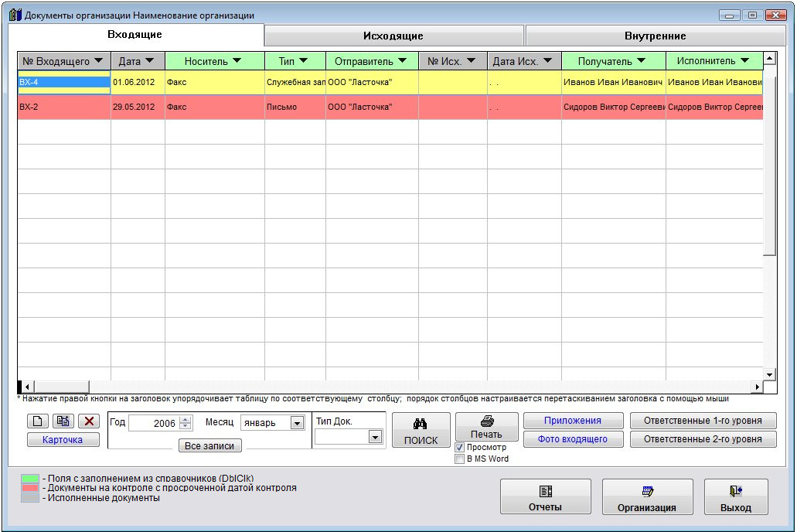This screenshot has width=797, height=532.
Task: Open the Месяц январь combo box
Action: point(272,423)
